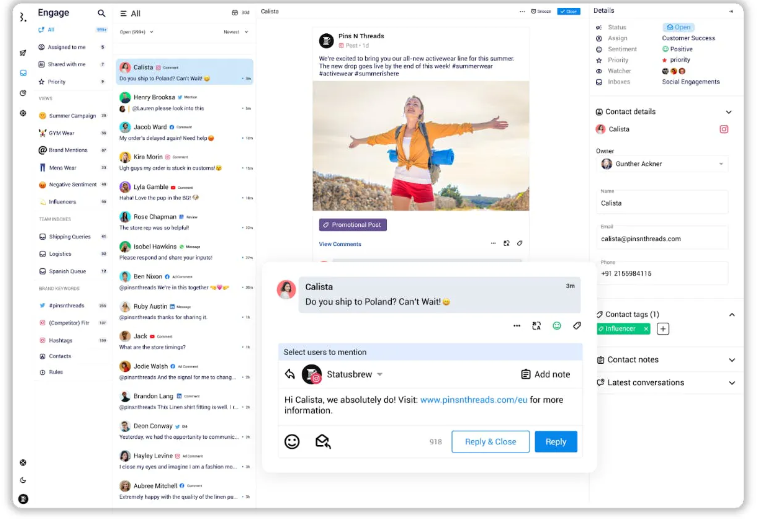Click the Statusbrew logo icon in sidebar
774x519 pixels.
click(23, 17)
